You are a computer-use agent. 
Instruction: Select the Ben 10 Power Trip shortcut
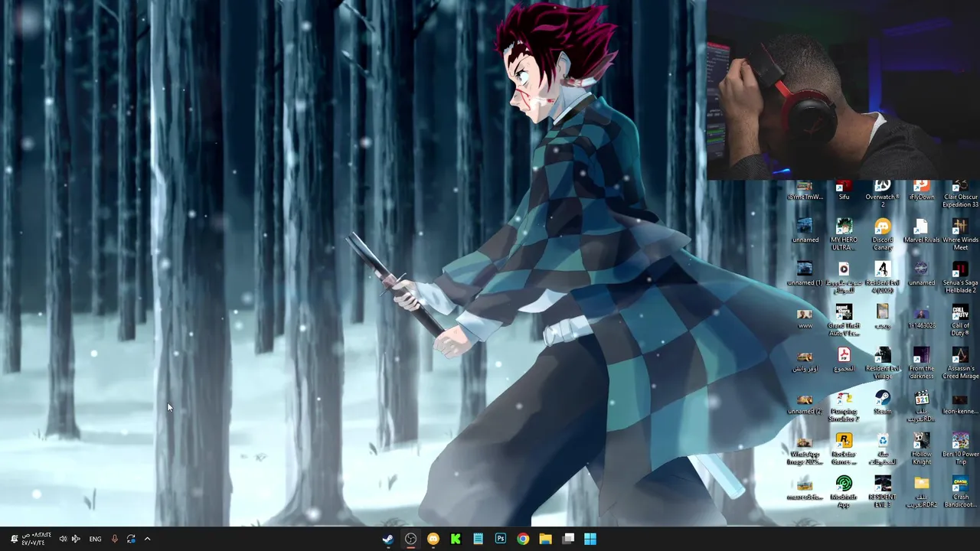(x=960, y=448)
